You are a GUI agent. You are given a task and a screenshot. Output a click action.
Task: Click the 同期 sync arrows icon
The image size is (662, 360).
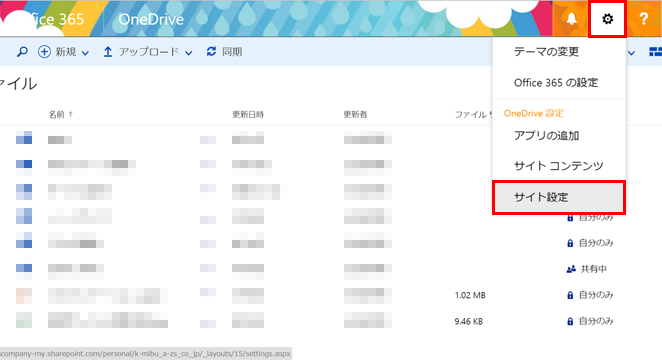(211, 51)
